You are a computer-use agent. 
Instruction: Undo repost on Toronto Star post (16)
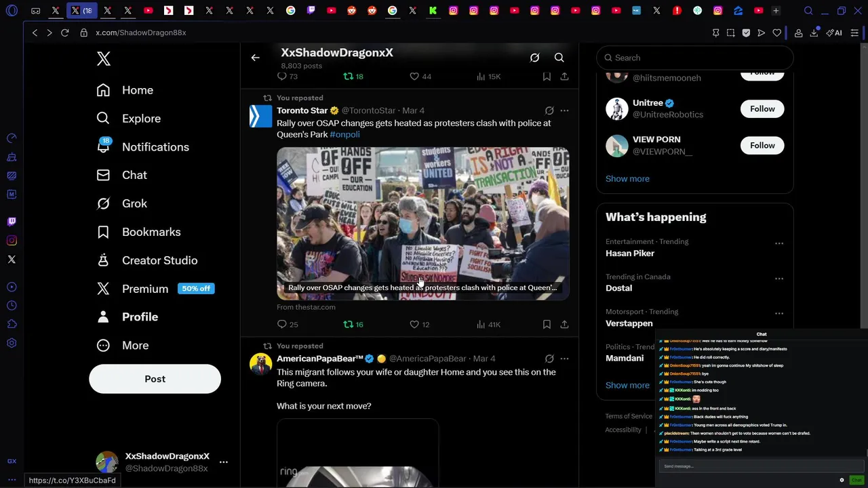(353, 325)
